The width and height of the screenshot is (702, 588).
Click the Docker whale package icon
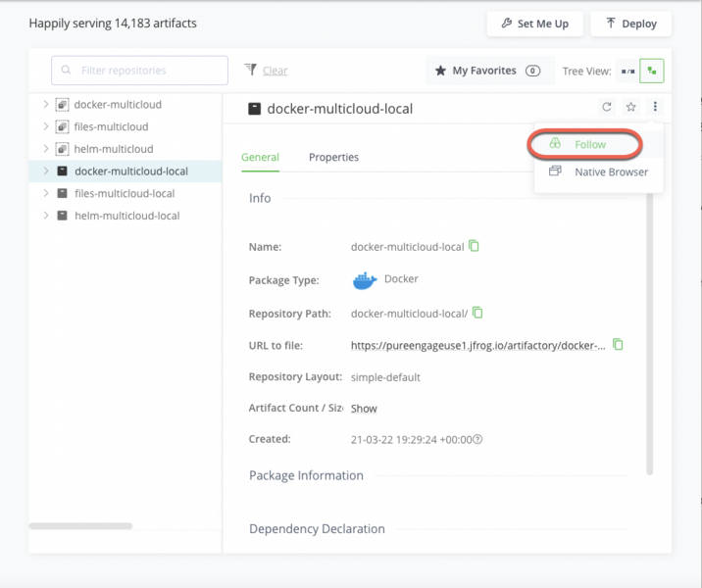(365, 280)
